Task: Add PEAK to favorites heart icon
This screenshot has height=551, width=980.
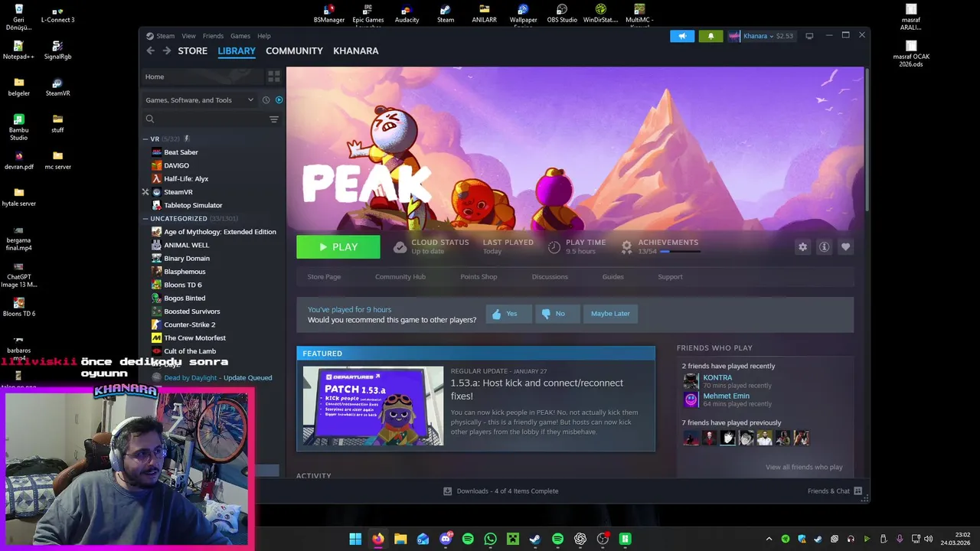Action: coord(845,246)
